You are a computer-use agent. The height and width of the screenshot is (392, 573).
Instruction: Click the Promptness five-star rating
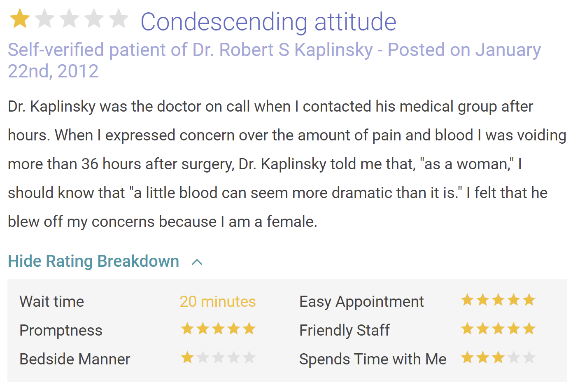218,329
